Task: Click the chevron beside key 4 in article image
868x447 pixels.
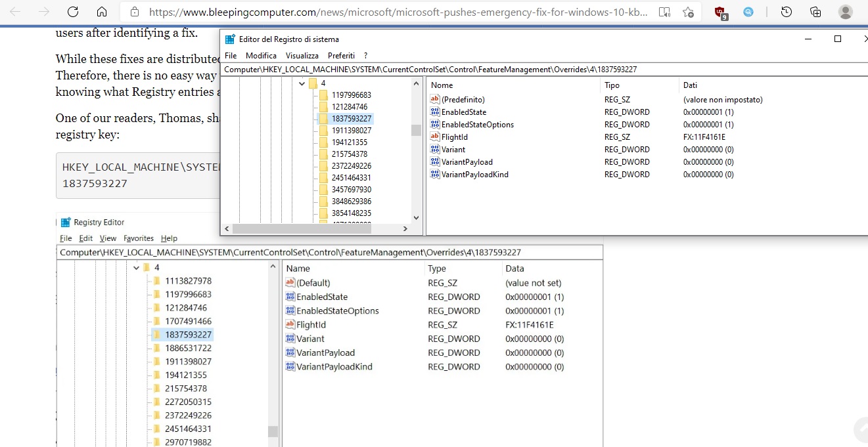Action: [x=137, y=267]
